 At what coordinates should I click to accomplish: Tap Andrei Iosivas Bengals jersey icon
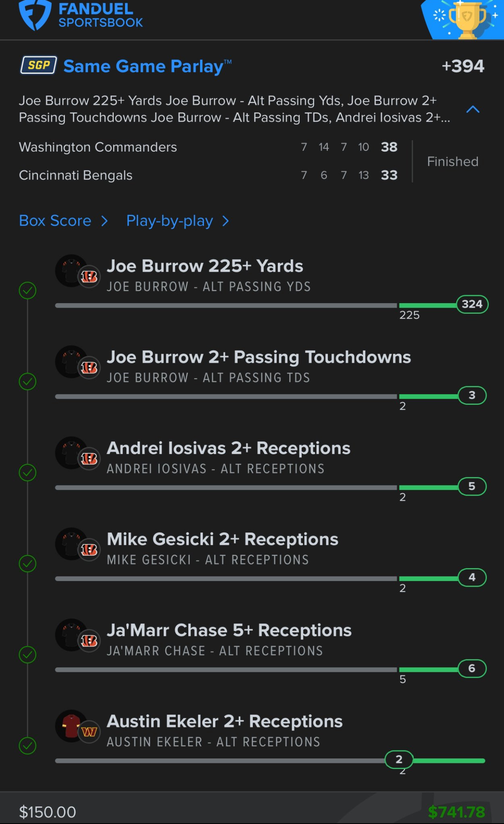[x=77, y=454]
